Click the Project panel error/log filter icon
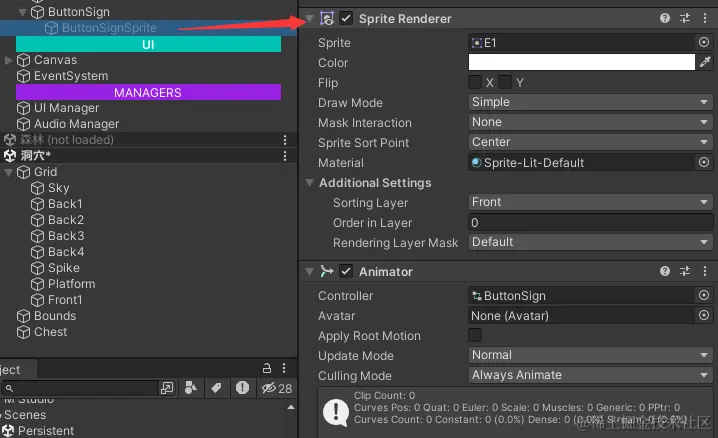This screenshot has height=438, width=718. (x=242, y=388)
